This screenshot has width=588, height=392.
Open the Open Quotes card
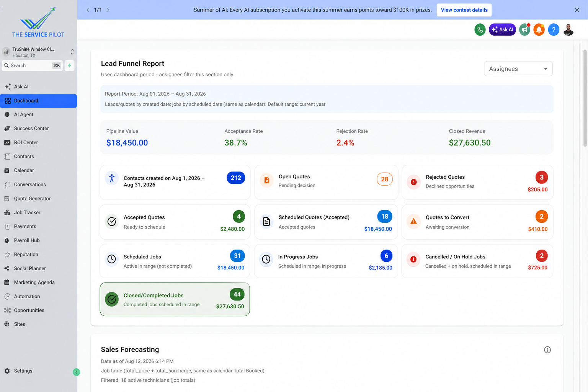[x=326, y=182]
